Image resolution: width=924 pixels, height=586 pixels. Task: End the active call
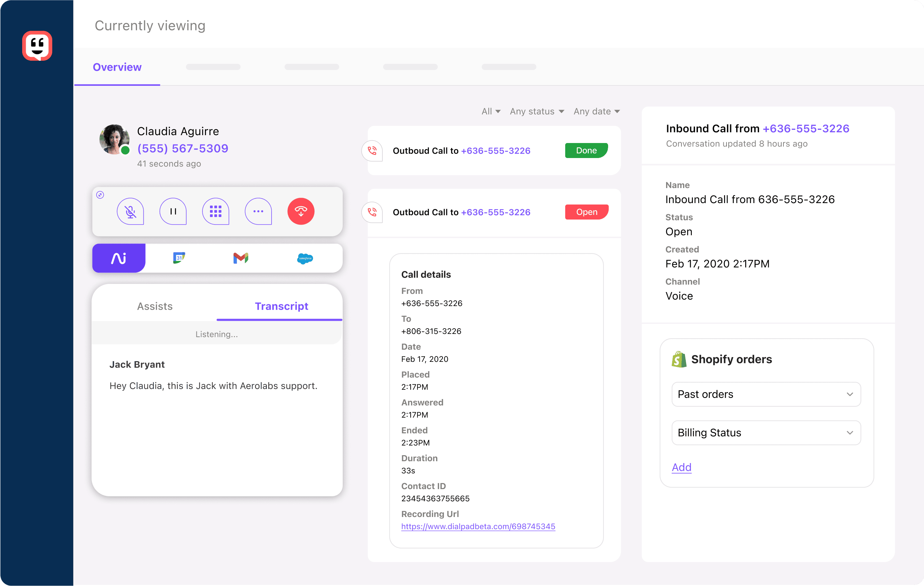pos(301,211)
